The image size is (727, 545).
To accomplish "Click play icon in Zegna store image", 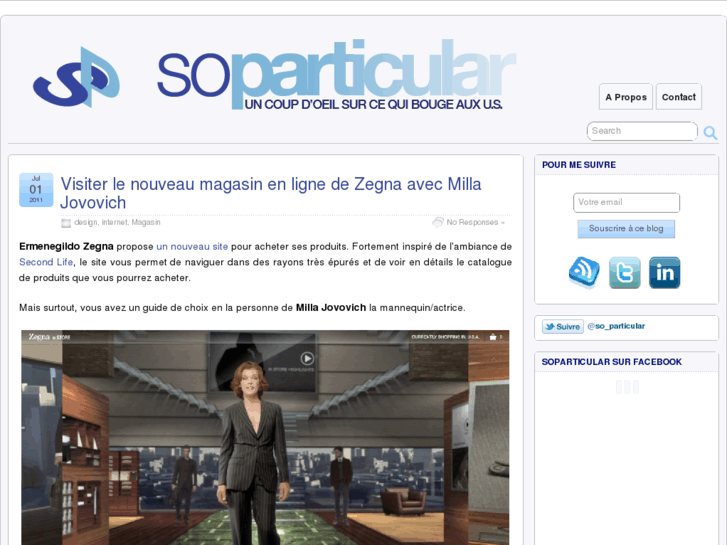I will tap(307, 359).
